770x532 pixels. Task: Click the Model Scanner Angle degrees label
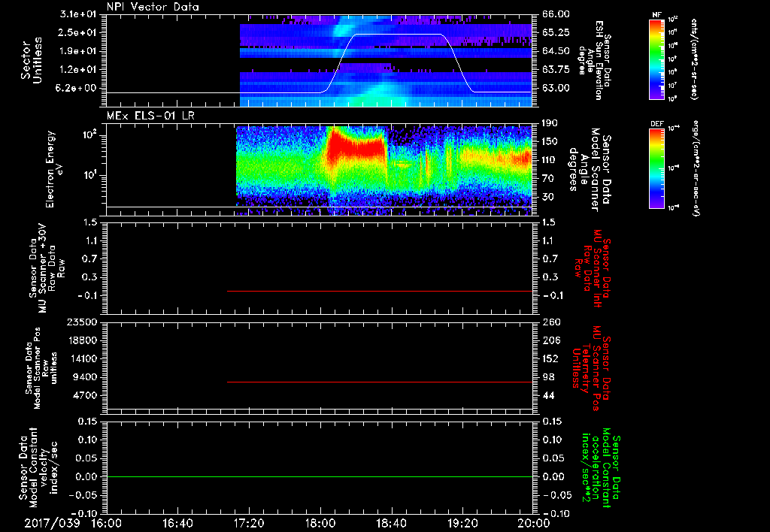[590, 170]
